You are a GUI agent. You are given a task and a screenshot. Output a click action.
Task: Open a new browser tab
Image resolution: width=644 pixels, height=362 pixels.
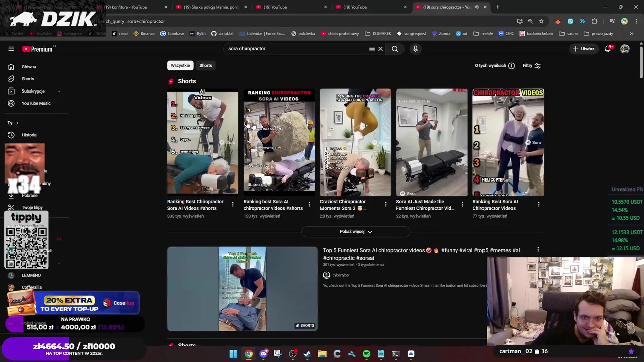pos(497,7)
